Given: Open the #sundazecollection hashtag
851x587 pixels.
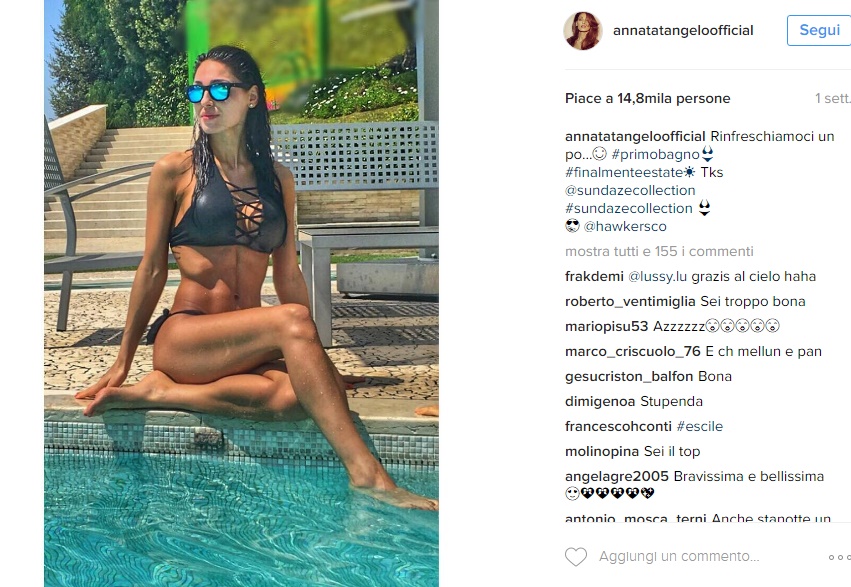Looking at the screenshot, I should click(629, 208).
